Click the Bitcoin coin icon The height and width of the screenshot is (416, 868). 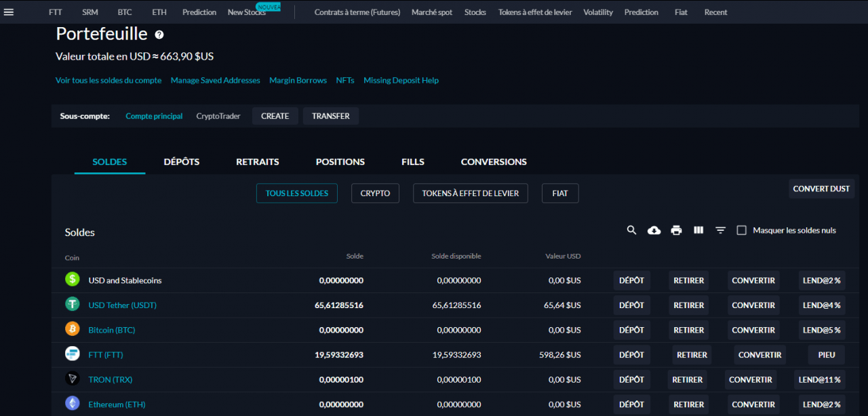tap(73, 329)
